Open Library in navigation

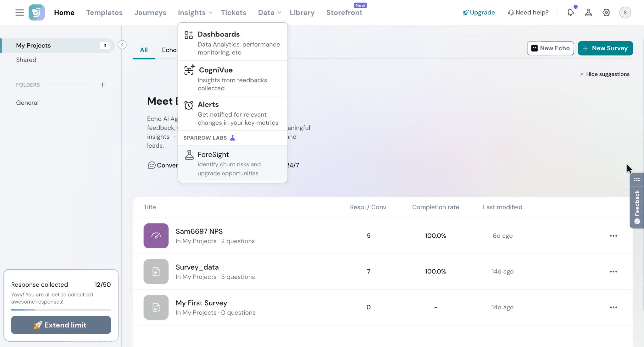click(x=302, y=13)
